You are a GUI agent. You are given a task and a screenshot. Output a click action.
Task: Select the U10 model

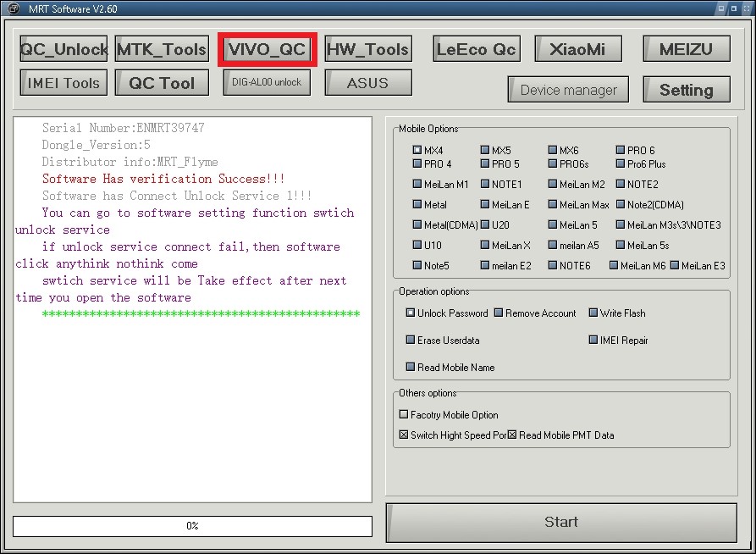click(417, 245)
